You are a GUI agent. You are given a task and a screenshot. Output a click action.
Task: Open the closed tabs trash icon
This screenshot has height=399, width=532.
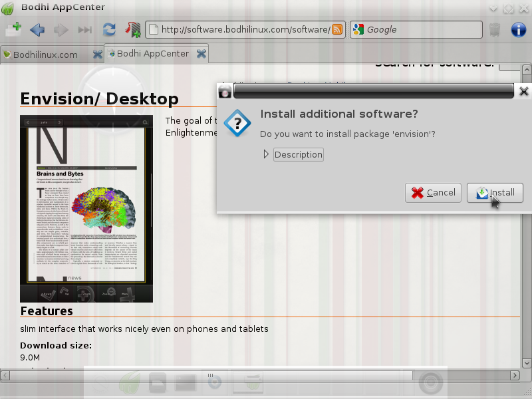pyautogui.click(x=495, y=30)
